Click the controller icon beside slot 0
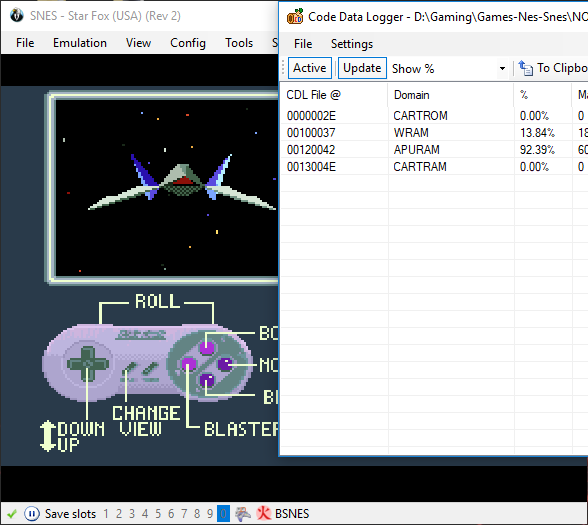This screenshot has height=525, width=588. (x=243, y=513)
